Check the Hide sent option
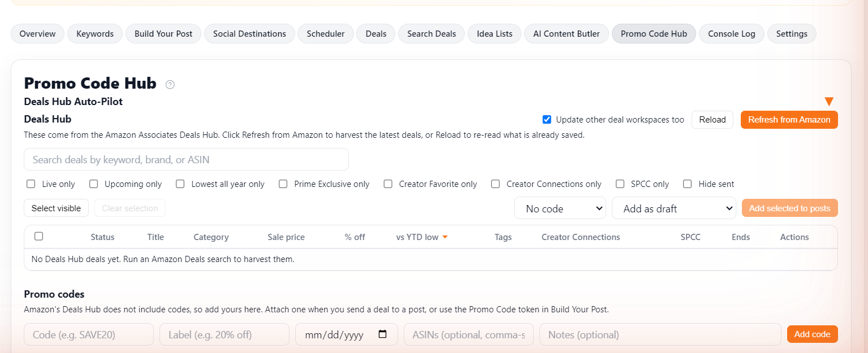The image size is (868, 353). (x=688, y=184)
